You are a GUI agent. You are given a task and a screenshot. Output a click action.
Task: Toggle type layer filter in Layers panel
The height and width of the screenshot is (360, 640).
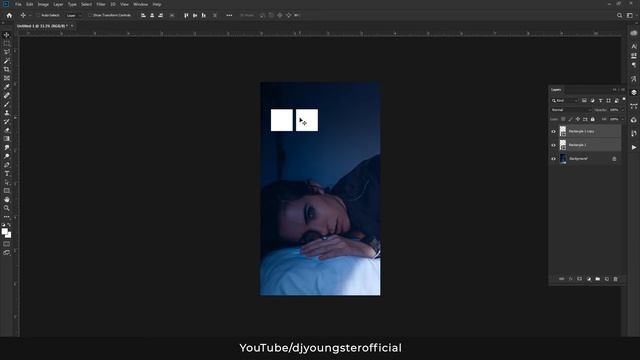point(600,100)
